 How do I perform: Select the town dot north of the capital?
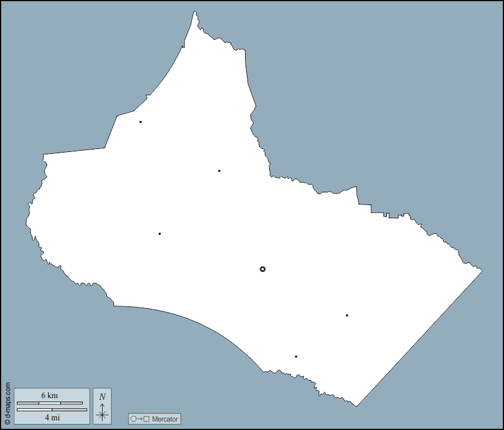click(219, 171)
